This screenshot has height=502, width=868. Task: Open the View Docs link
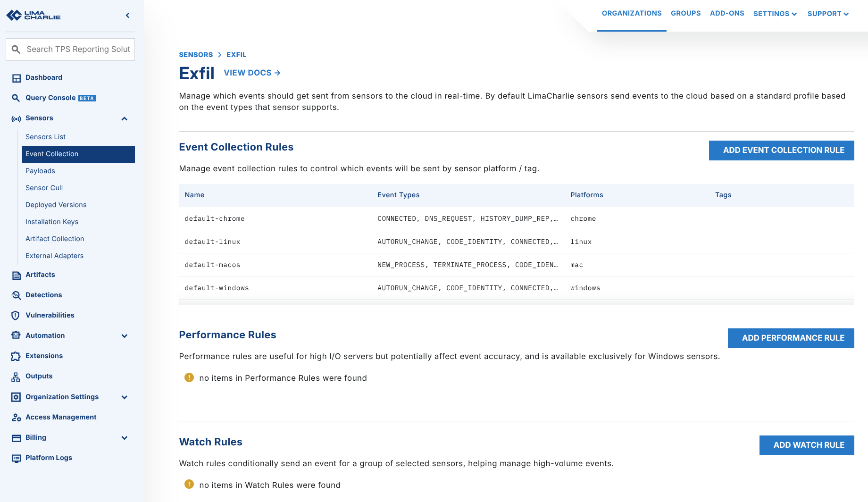(x=252, y=73)
